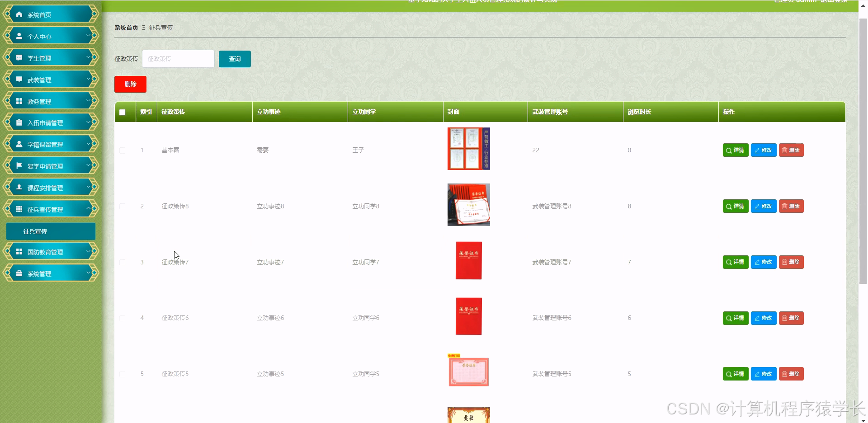This screenshot has width=868, height=423.
Task: Expand the 学生管理 menu arrow
Action: (x=89, y=57)
